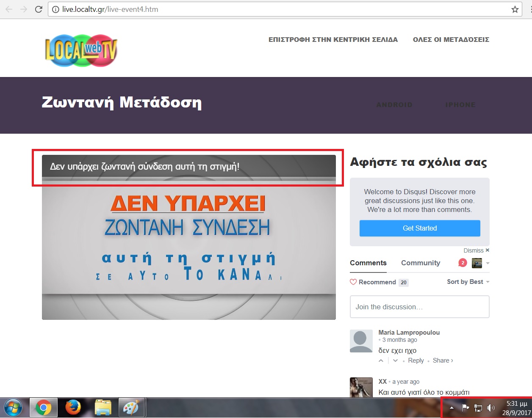Downvote Maria Lampropoulou's comment
Screen dimensions: 532x418
[395, 360]
